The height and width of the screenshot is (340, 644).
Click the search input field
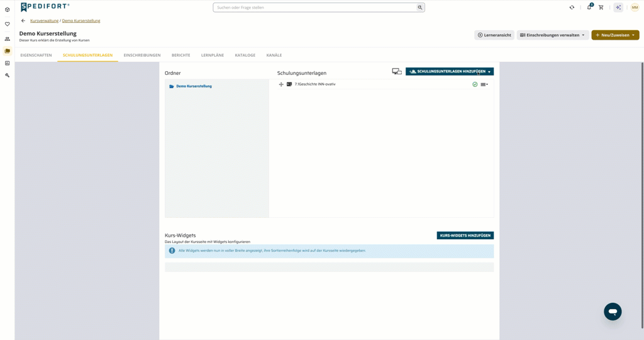(314, 8)
